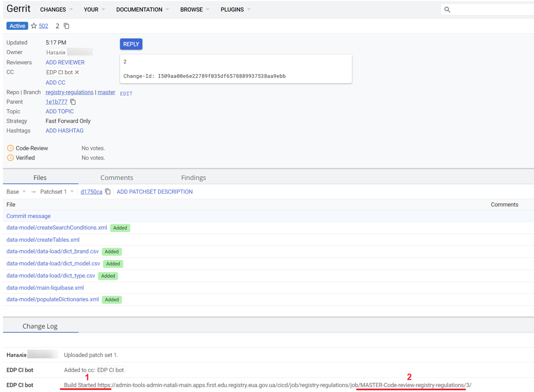The image size is (534, 392).
Task: Copy the change subject to clipboard
Action: pyautogui.click(x=67, y=26)
